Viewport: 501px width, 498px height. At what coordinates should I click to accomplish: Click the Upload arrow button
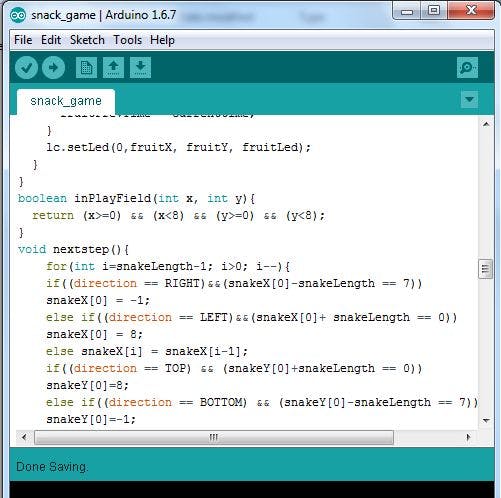53,68
